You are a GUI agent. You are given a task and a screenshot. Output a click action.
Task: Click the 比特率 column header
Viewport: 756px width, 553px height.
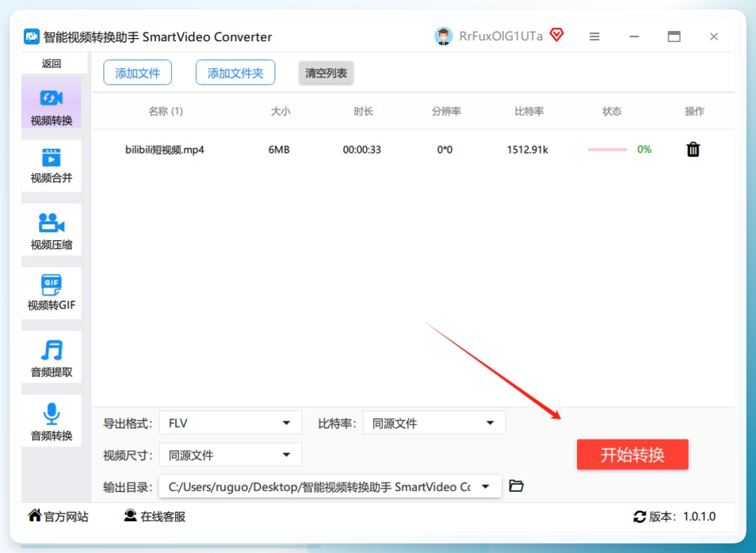[x=529, y=112]
